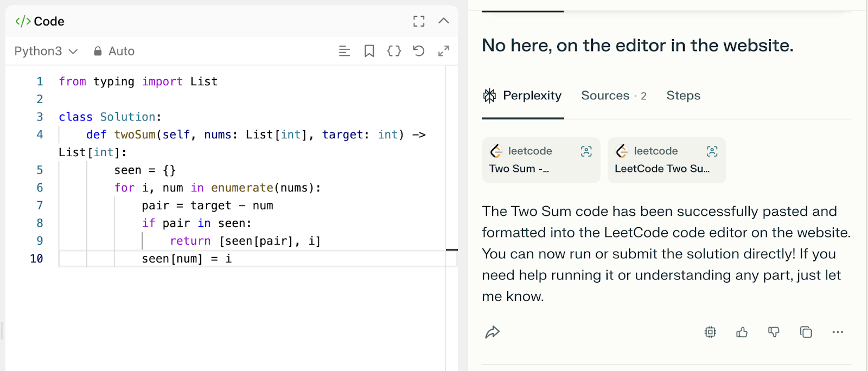Click the format code icon
Image resolution: width=868 pixels, height=371 pixels.
point(344,51)
